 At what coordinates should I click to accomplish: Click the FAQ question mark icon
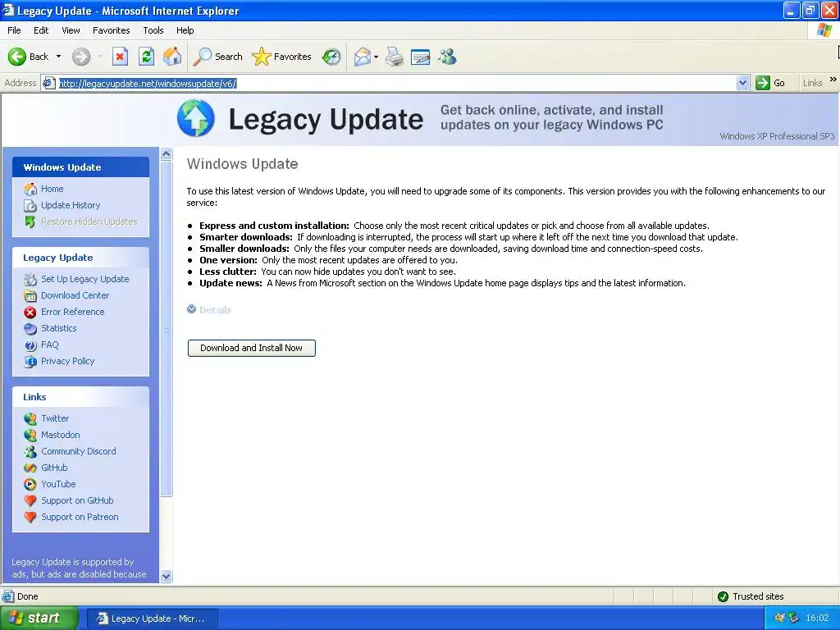pos(30,345)
